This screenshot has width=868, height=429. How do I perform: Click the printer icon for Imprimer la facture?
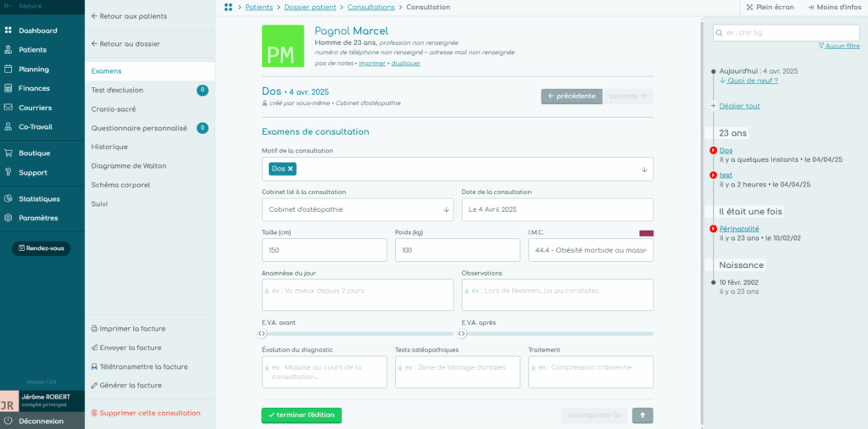point(94,329)
